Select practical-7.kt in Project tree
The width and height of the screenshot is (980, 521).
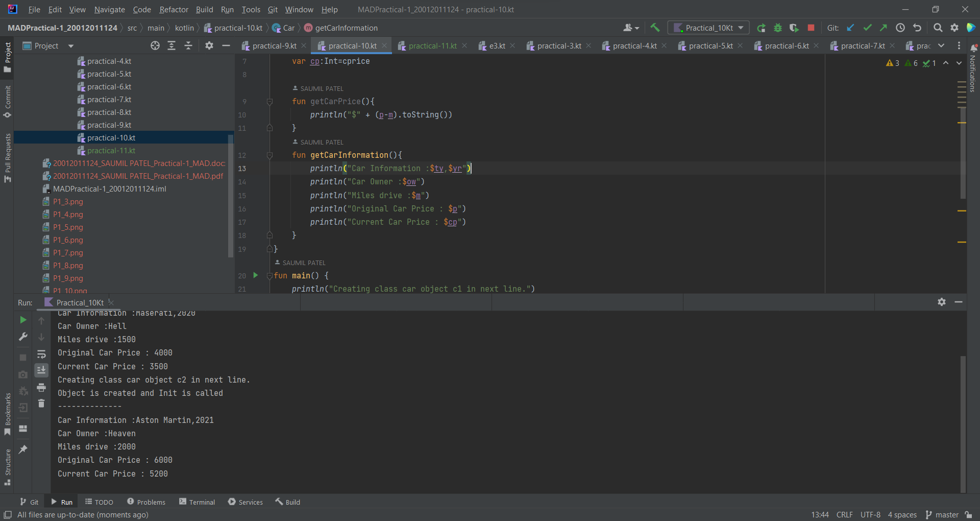109,100
